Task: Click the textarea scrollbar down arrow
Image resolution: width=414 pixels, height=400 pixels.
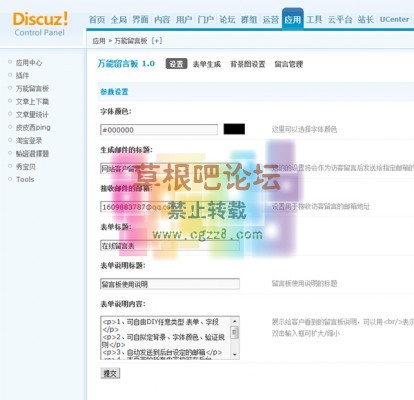Action: 235,355
